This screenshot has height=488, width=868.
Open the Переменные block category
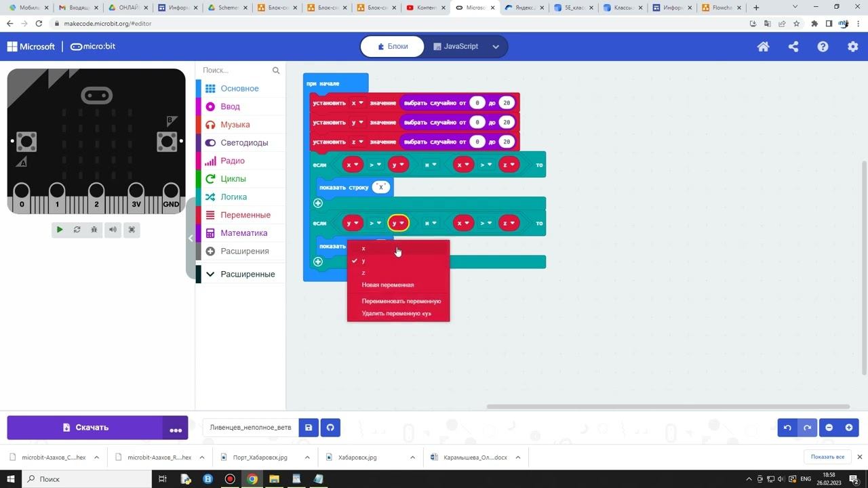[x=241, y=215]
